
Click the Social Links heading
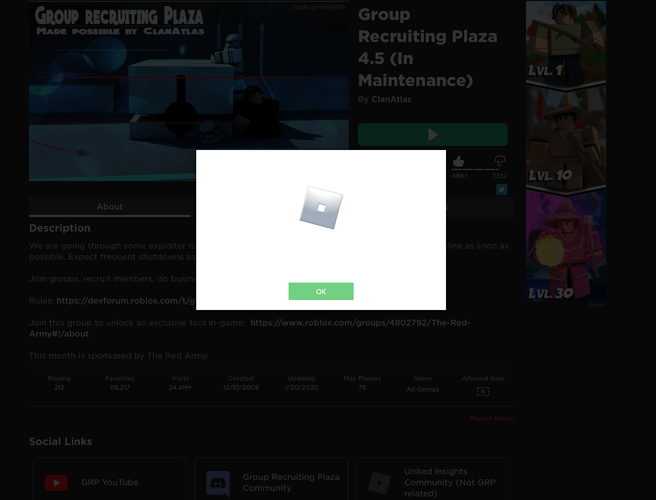click(61, 441)
